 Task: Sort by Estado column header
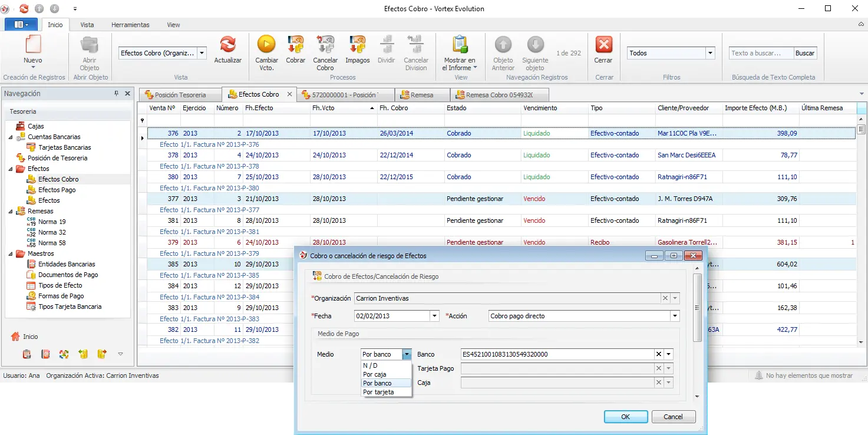pyautogui.click(x=483, y=108)
